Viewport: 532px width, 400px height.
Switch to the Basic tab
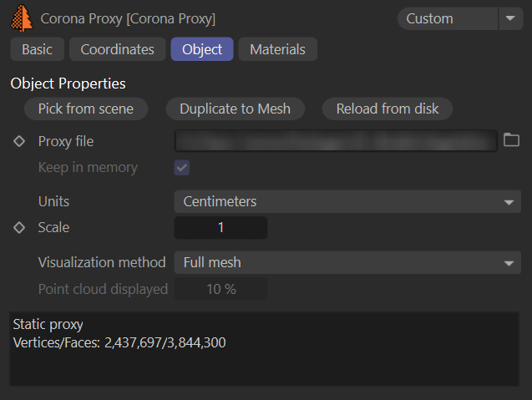(38, 49)
